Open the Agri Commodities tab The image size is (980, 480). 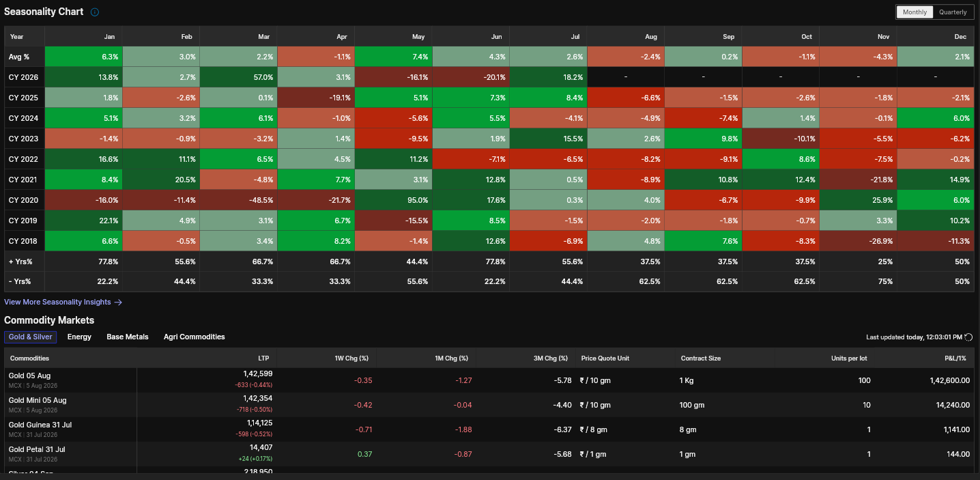pyautogui.click(x=194, y=337)
